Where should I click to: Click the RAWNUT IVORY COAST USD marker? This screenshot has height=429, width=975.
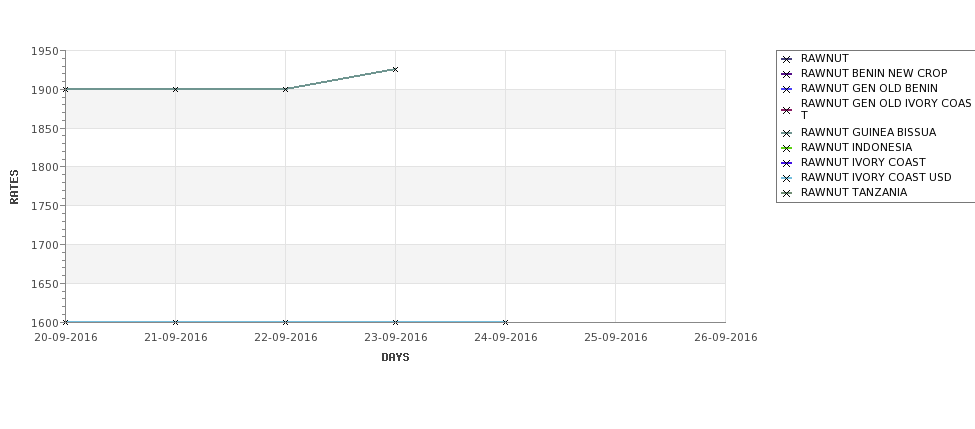tap(787, 178)
